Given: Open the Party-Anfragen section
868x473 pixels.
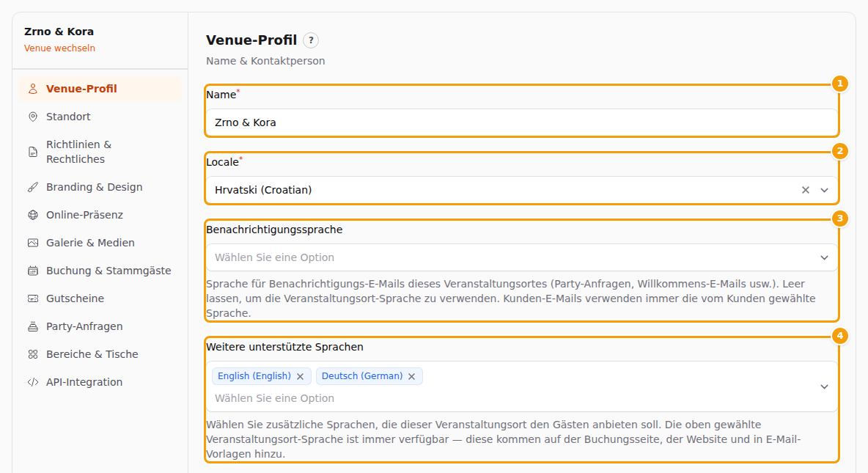Looking at the screenshot, I should [x=100, y=326].
